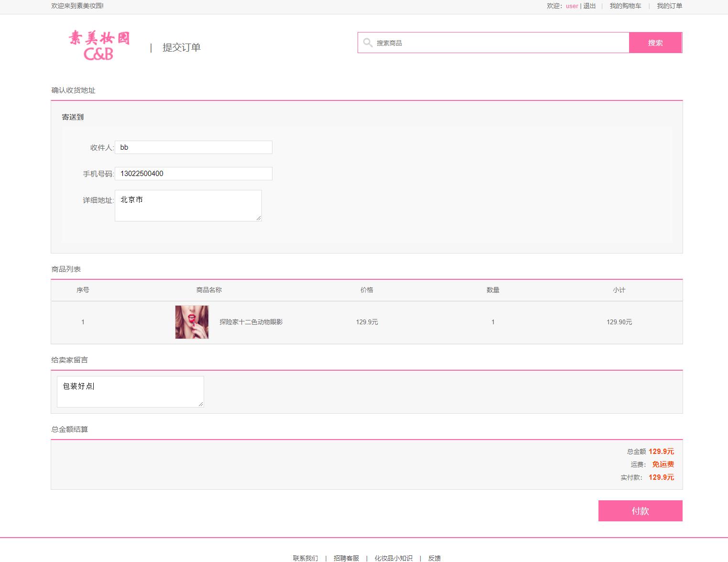
Task: Click the 素美妆园 C&B logo
Action: coord(99,45)
